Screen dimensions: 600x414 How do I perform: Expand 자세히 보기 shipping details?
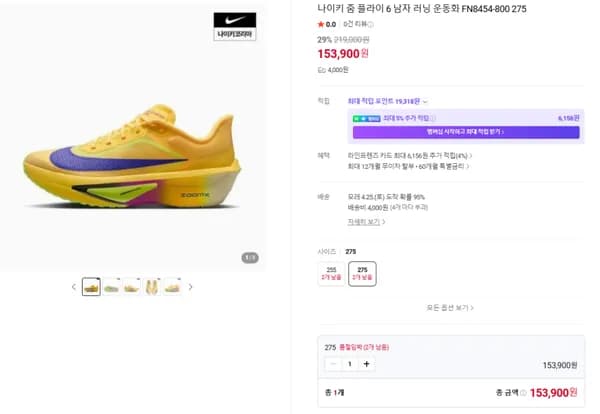click(x=365, y=221)
